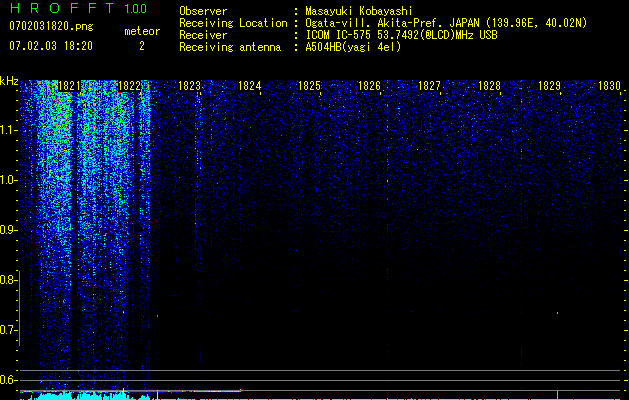Click the Observer label
The height and width of the screenshot is (400, 629).
(x=203, y=11)
